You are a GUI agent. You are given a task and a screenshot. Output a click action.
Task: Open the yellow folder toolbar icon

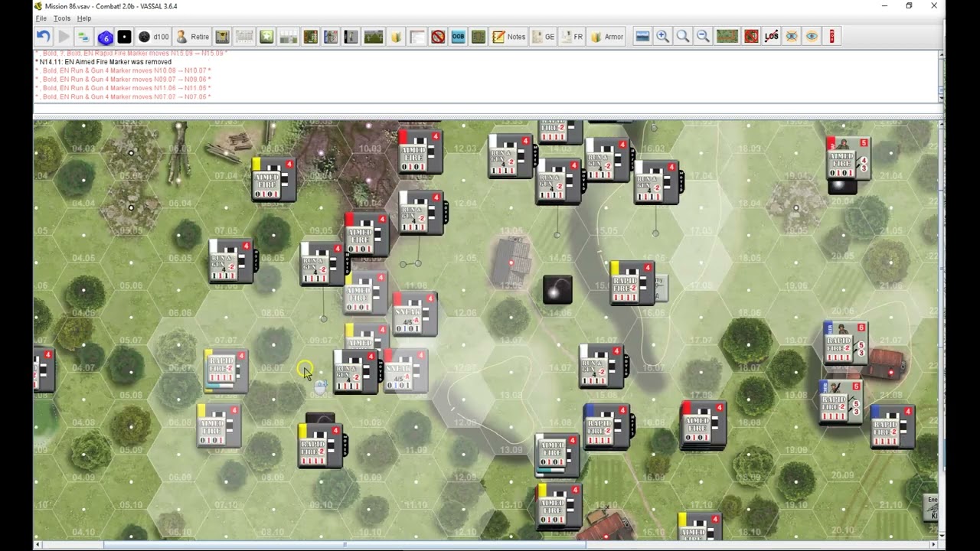[397, 37]
